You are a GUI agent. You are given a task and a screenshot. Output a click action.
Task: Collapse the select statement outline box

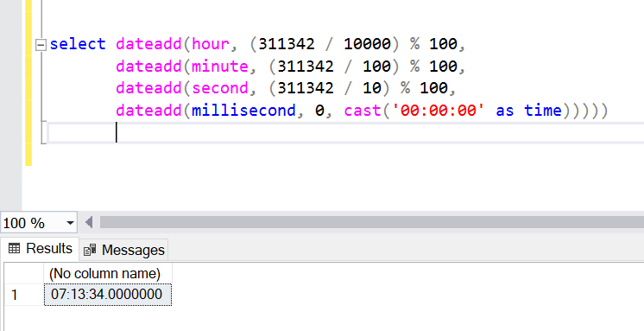pyautogui.click(x=41, y=44)
